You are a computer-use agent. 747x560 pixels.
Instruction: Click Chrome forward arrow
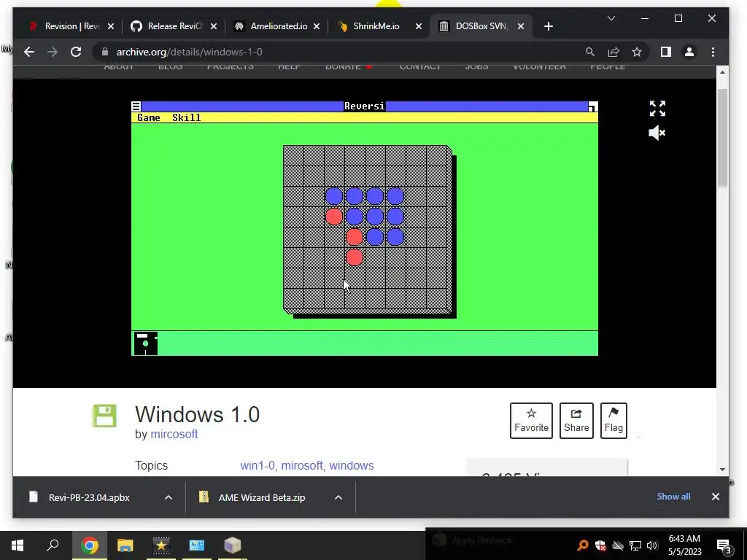click(x=53, y=52)
